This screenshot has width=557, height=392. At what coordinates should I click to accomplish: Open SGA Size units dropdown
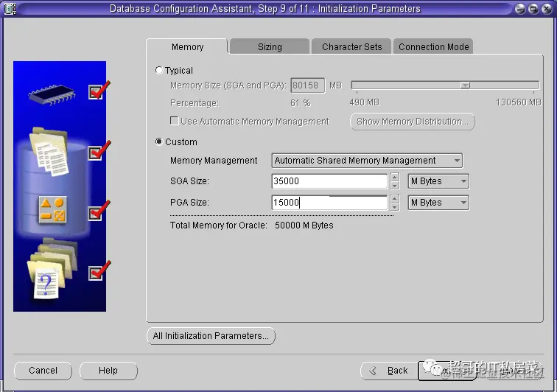(438, 181)
